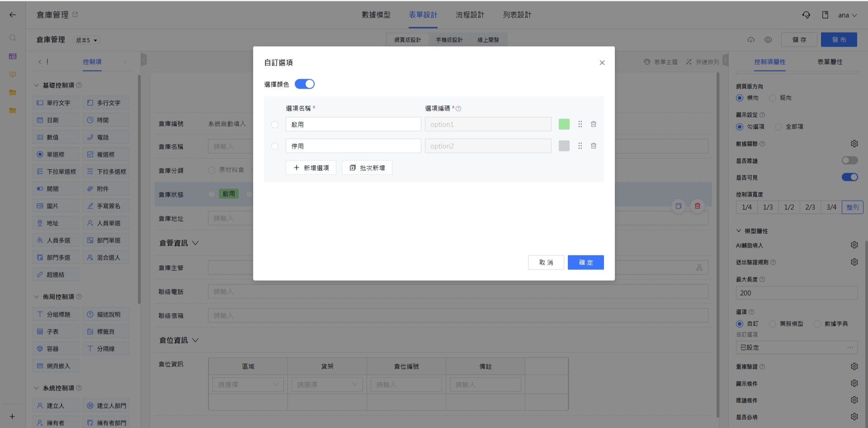Screen dimensions: 868x428
Task: Click the 批次新增 button
Action: [367, 168]
